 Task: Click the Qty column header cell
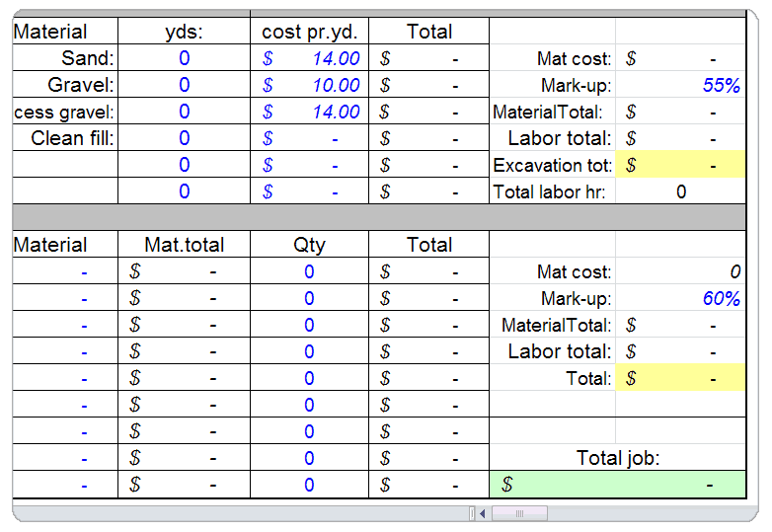coord(309,245)
